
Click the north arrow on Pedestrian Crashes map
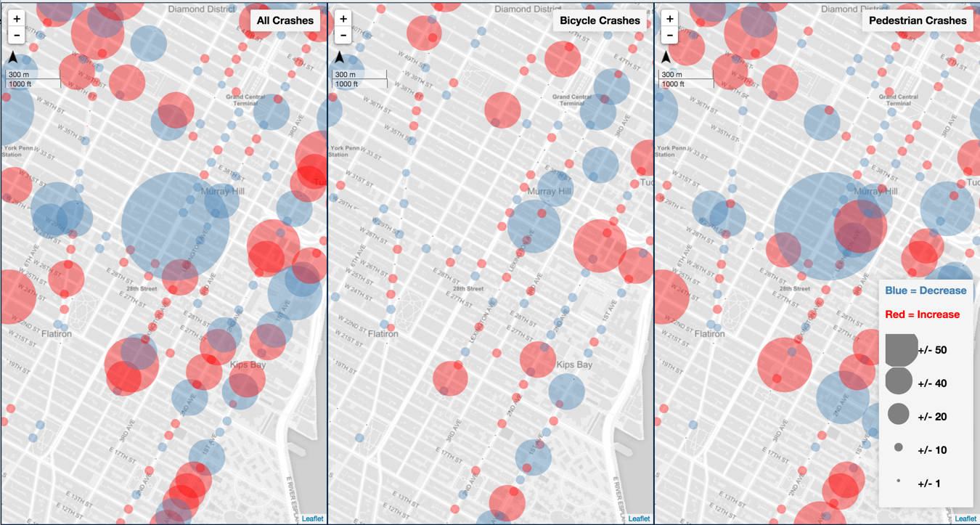tap(666, 58)
